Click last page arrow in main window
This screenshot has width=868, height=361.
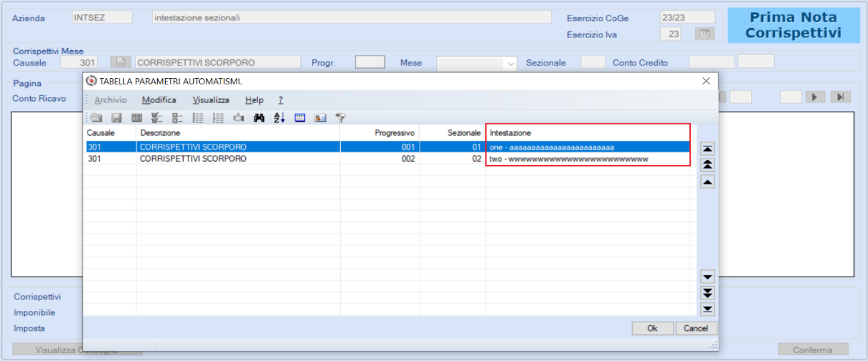[840, 97]
